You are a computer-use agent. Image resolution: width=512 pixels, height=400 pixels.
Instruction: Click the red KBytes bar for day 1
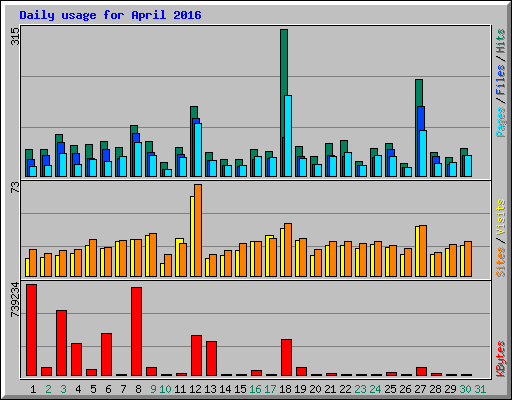[x=32, y=330]
